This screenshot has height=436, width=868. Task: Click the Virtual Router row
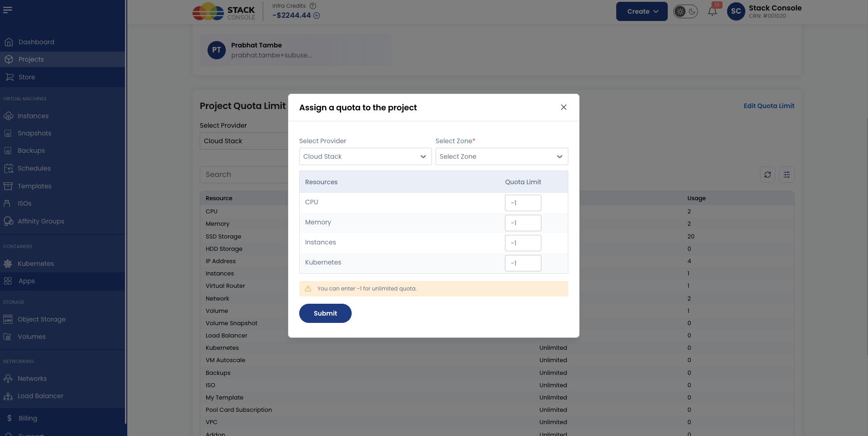(x=497, y=286)
